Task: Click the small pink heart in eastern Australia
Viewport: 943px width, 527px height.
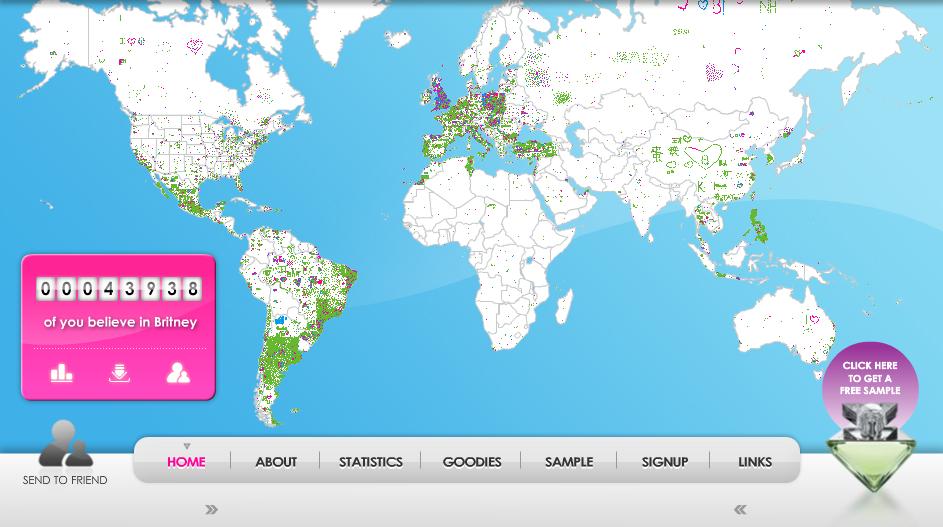Action: [814, 319]
